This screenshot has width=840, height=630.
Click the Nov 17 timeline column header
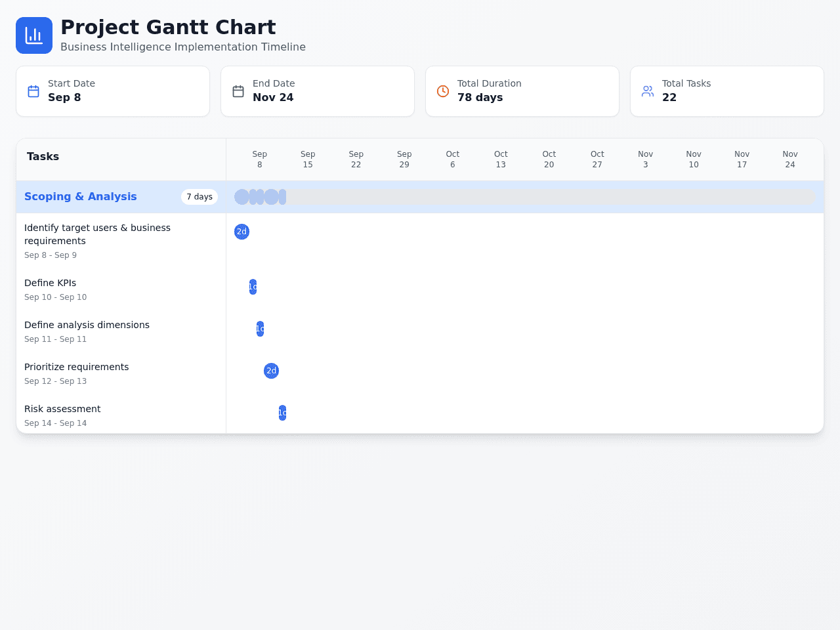(x=742, y=159)
